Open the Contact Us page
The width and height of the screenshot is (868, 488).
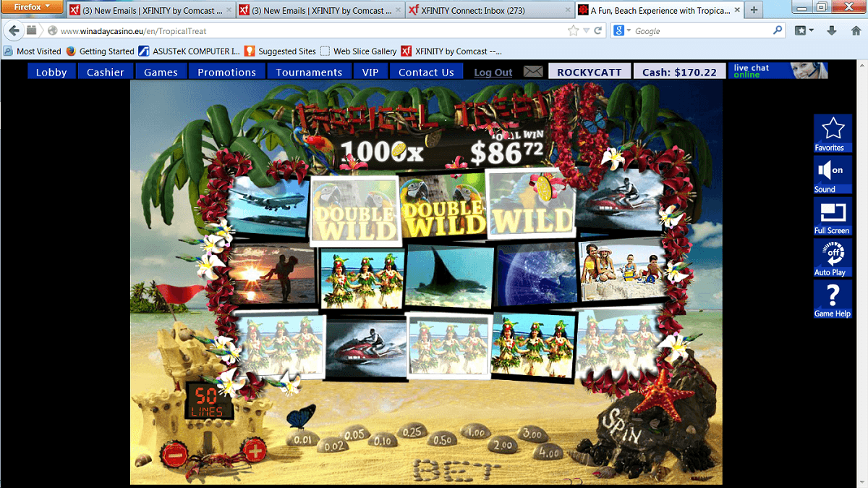[x=426, y=72]
